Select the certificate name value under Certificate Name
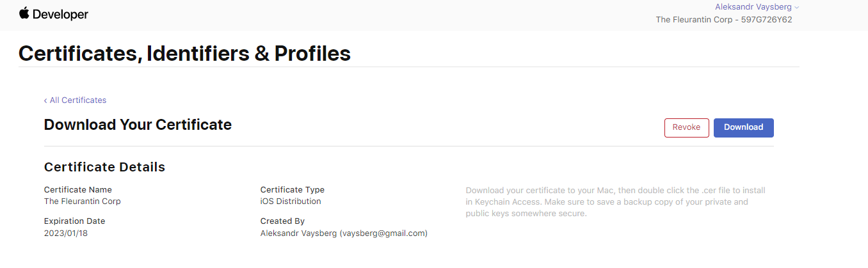The height and width of the screenshot is (268, 868). tap(82, 201)
